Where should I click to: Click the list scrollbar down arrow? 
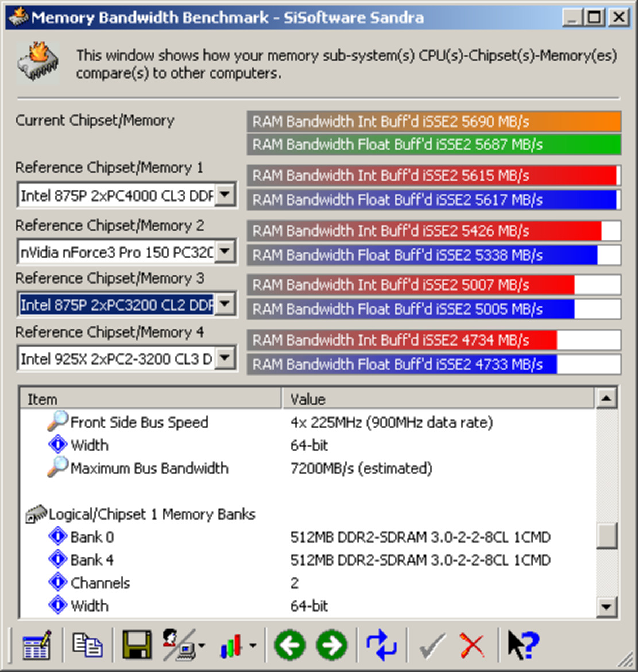point(606,607)
